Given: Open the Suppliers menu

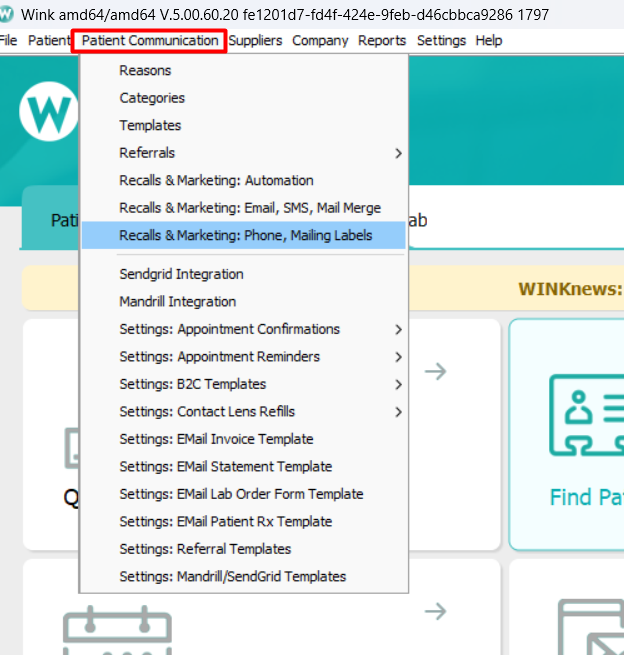Looking at the screenshot, I should [255, 41].
